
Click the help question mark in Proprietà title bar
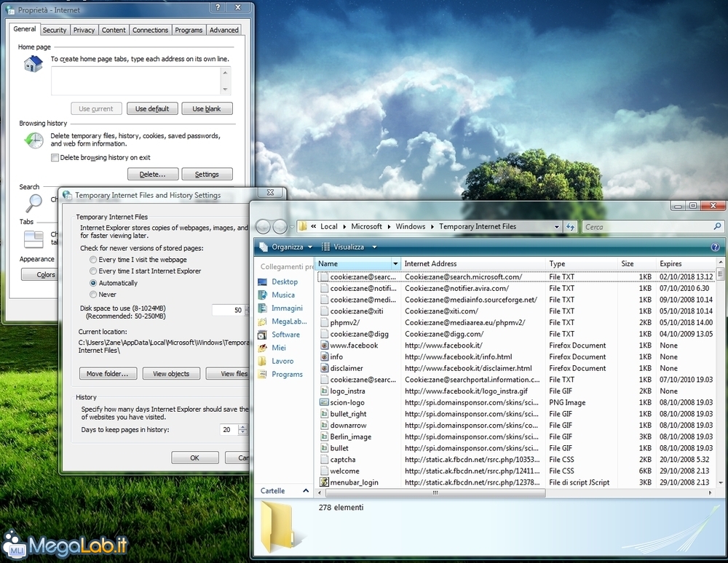218,7
